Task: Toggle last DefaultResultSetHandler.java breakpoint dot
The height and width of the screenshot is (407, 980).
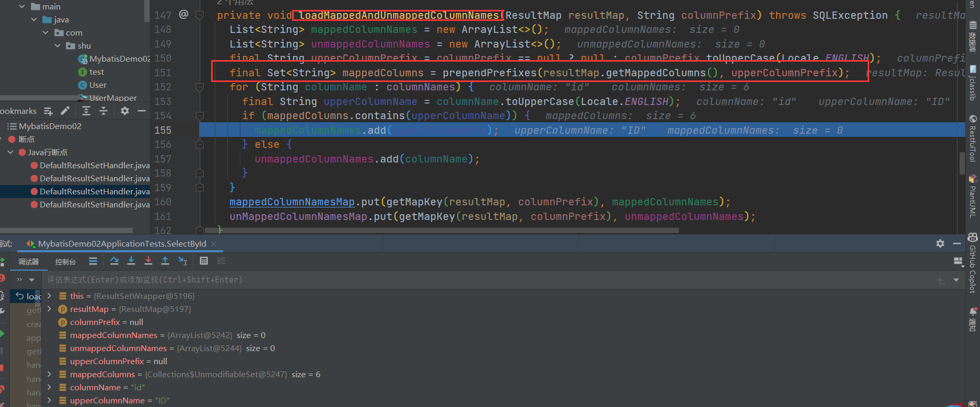Action: pos(34,204)
